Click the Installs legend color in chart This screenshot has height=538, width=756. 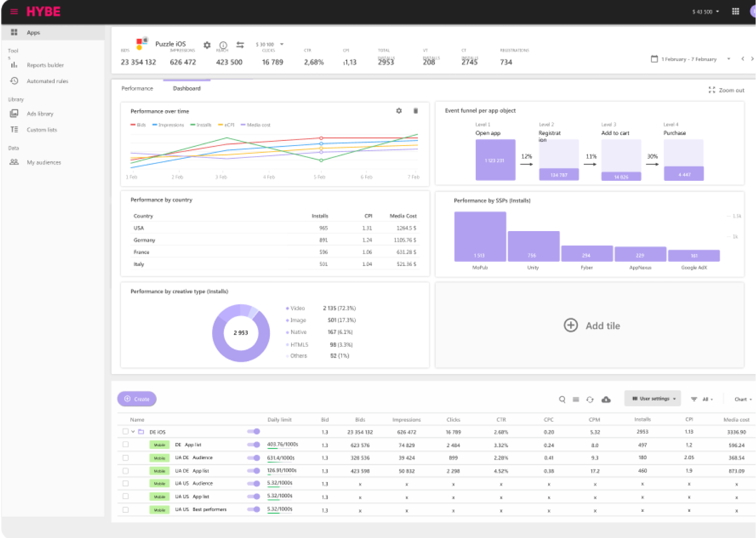click(193, 125)
